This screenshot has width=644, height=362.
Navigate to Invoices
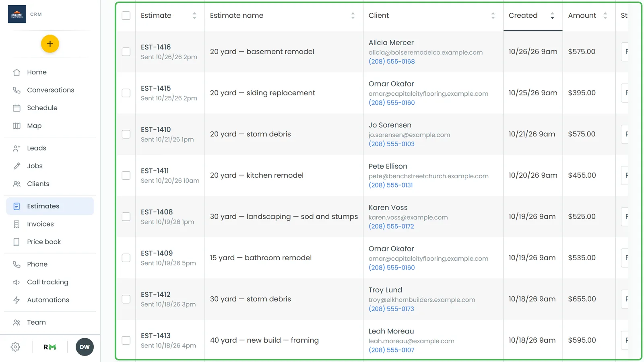tap(50, 224)
